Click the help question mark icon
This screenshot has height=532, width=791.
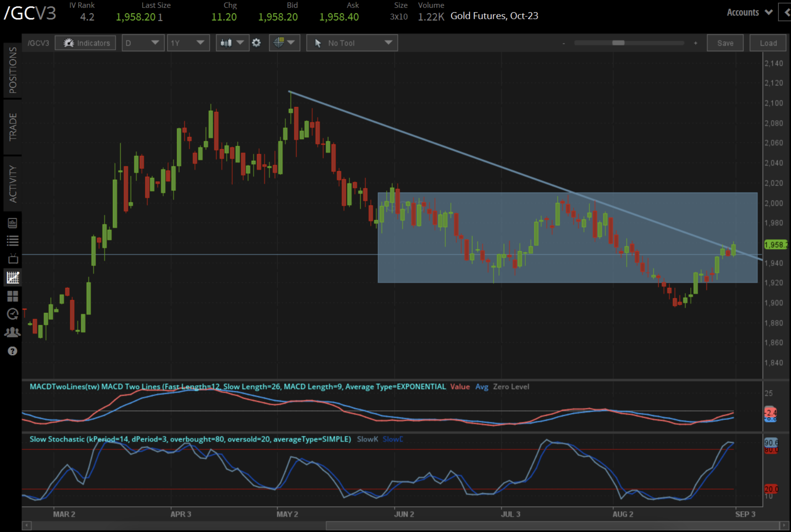pyautogui.click(x=13, y=351)
